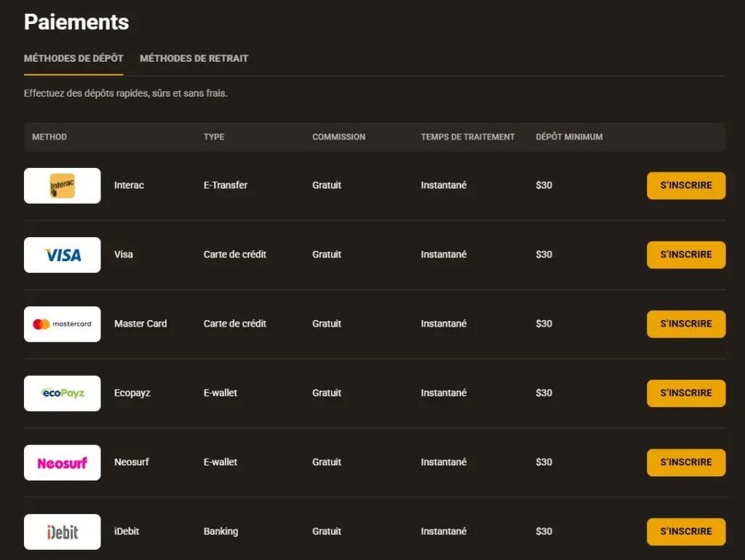Click the Mastercard logo thumbnail
This screenshot has height=560, width=745.
tap(63, 324)
